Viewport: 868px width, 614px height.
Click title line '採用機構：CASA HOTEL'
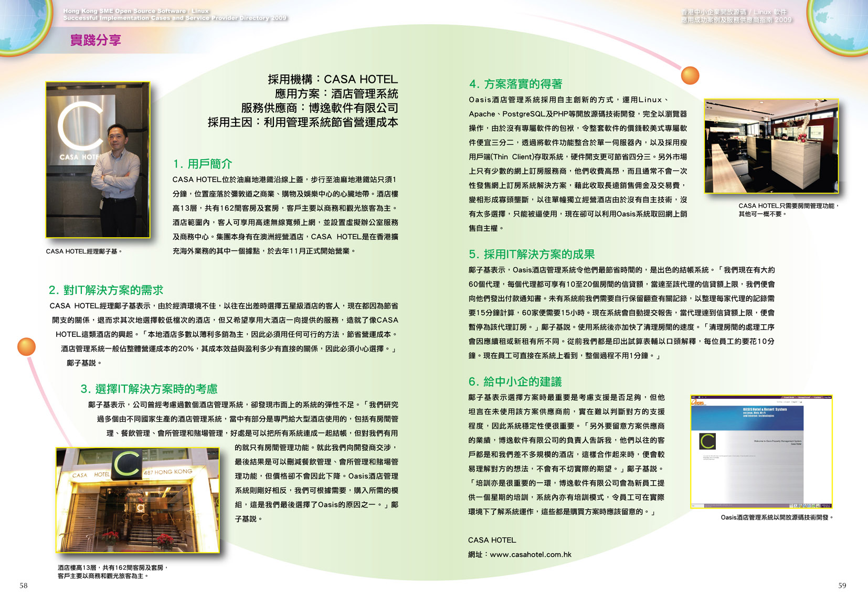[333, 79]
